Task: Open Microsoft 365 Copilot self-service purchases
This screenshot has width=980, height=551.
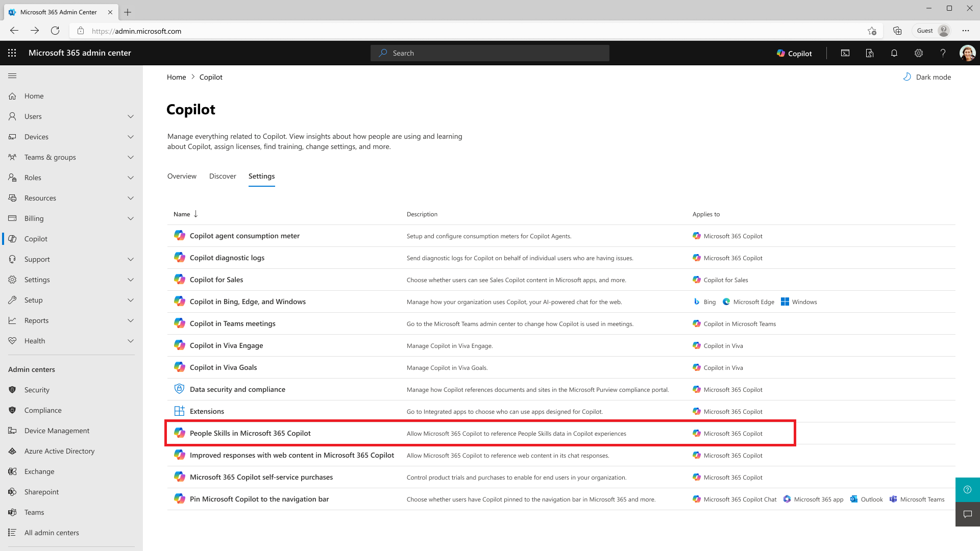Action: click(261, 477)
